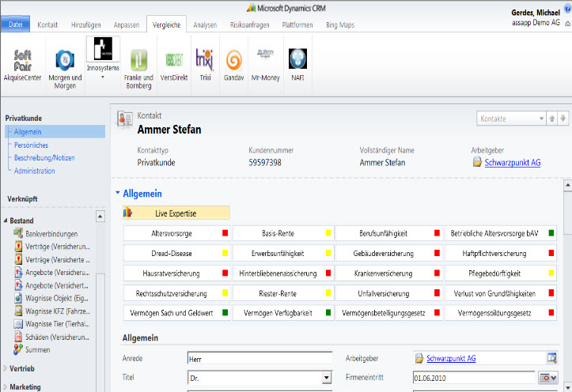The image size is (572, 392).
Task: Click the Live Expertise chart icon
Action: click(x=127, y=213)
